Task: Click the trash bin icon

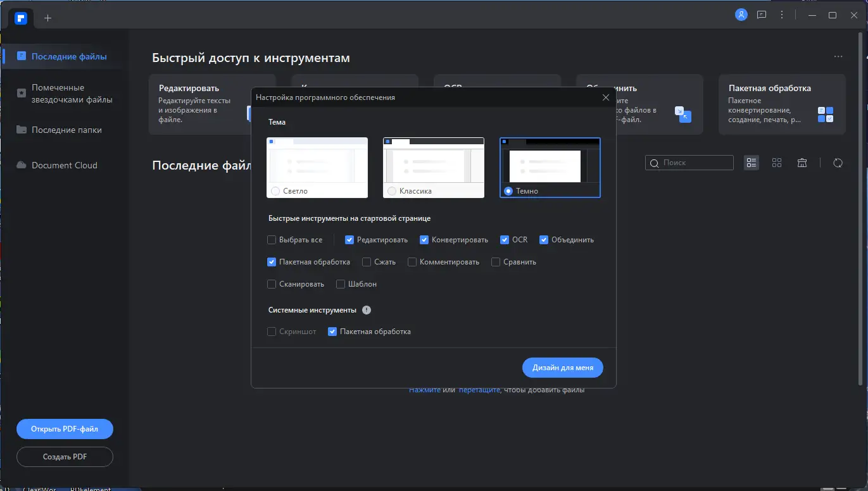Action: [802, 163]
